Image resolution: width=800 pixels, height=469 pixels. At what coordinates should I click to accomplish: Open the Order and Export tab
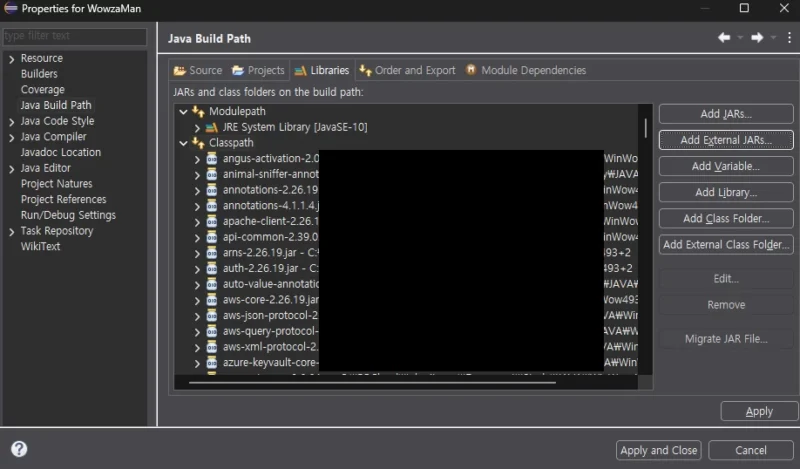(407, 70)
